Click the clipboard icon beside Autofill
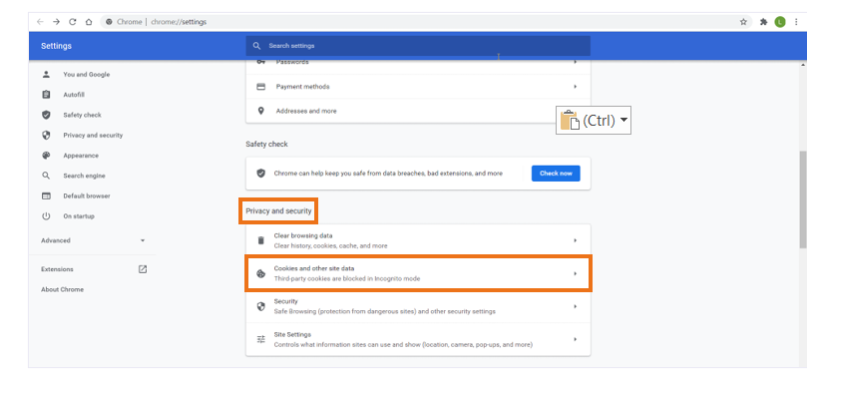Image resolution: width=857 pixels, height=395 pixels. pyautogui.click(x=46, y=95)
